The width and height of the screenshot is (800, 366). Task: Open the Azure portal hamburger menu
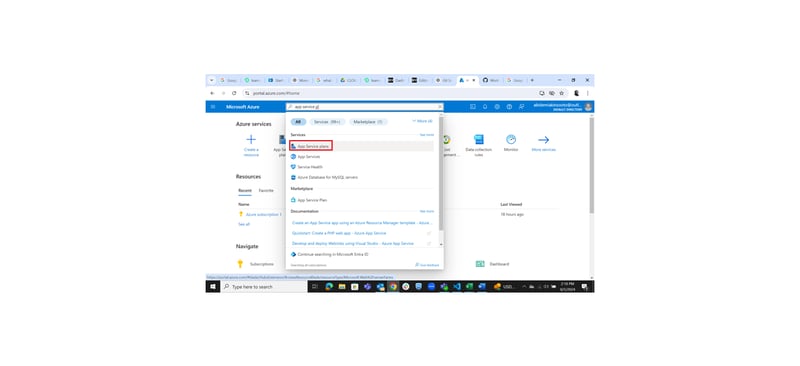(x=213, y=107)
